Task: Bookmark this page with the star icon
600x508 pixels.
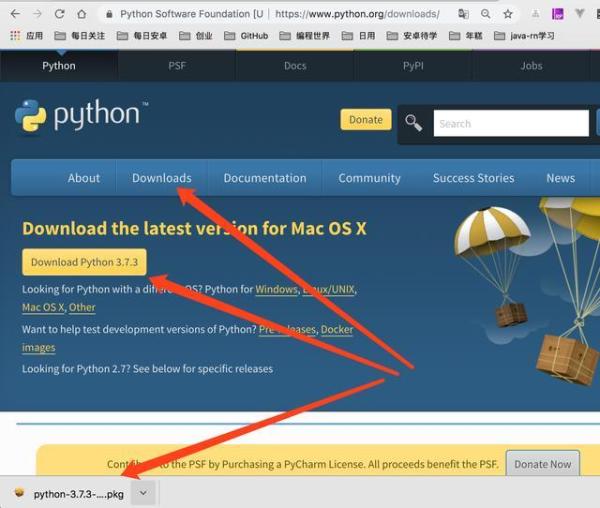Action: (x=508, y=14)
